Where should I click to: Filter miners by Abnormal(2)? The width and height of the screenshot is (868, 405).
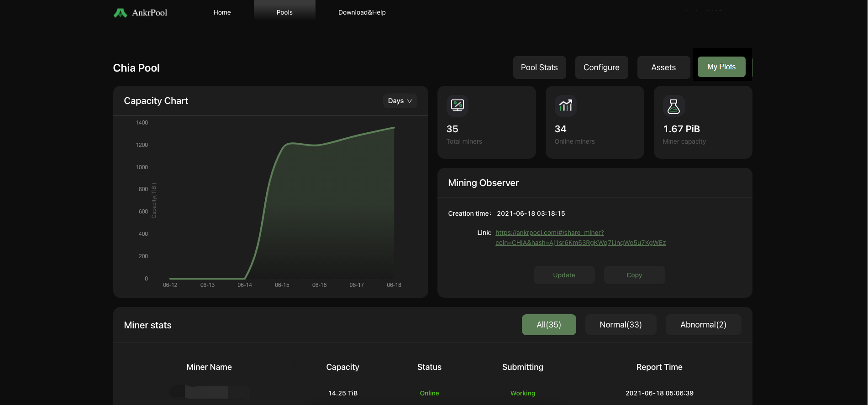[x=703, y=325]
